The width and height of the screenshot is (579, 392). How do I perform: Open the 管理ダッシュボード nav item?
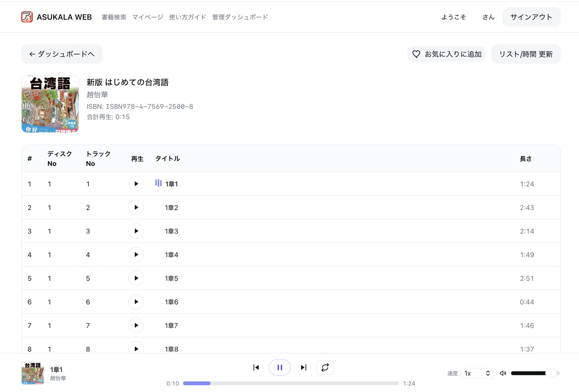pos(240,17)
